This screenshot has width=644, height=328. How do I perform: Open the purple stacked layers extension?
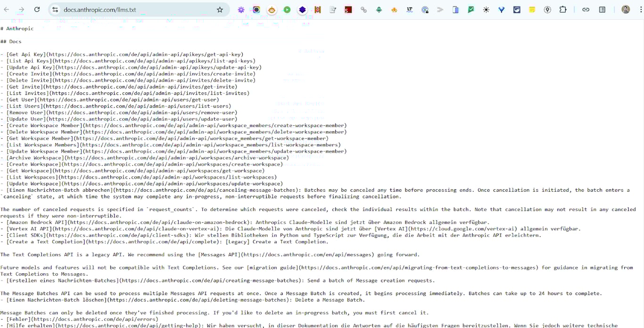(x=303, y=9)
